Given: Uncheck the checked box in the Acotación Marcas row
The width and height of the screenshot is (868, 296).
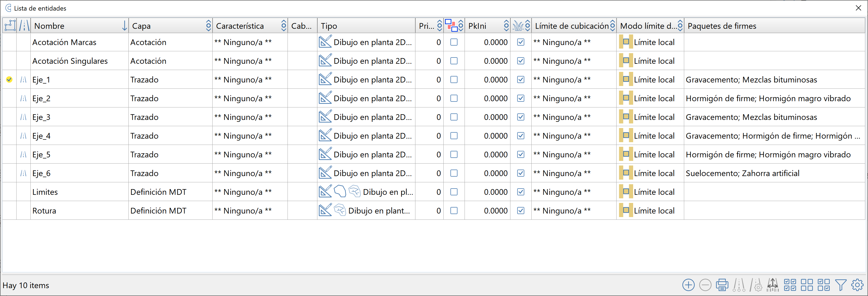Looking at the screenshot, I should (520, 42).
